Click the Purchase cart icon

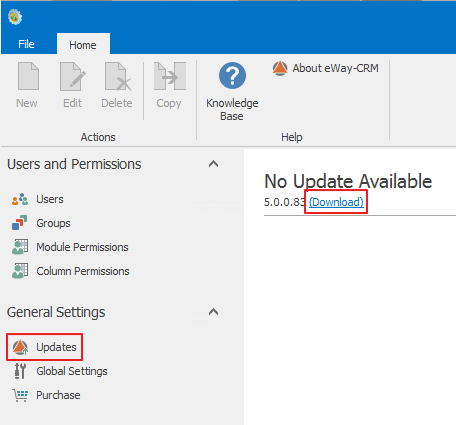pyautogui.click(x=20, y=395)
